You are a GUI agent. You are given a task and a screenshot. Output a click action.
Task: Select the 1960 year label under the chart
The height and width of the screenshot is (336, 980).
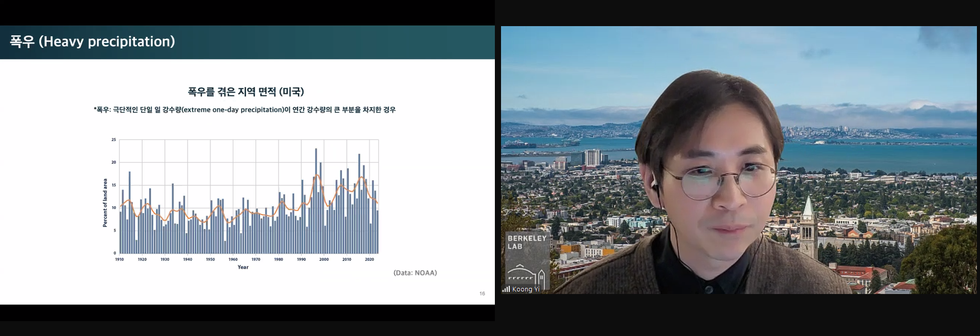point(233,259)
